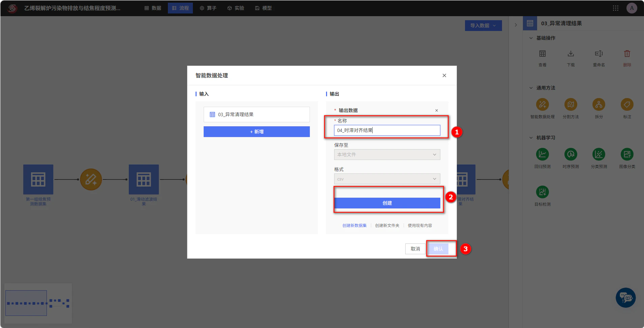Viewport: 644px width, 328px height.
Task: Select the 标注 tag icon
Action: tap(627, 105)
